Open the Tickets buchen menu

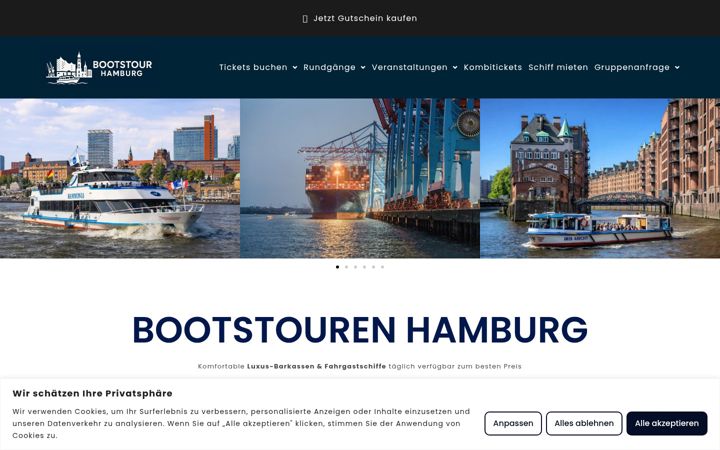253,67
